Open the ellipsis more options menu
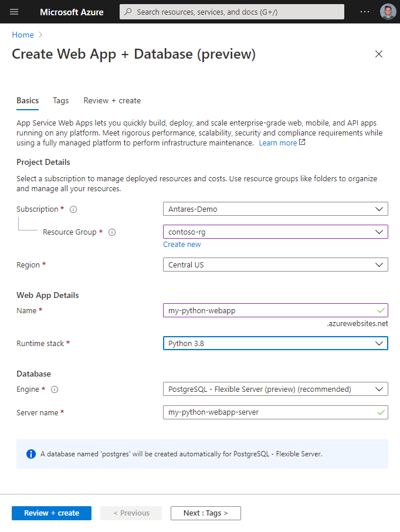This screenshot has height=532, width=400. 365,12
